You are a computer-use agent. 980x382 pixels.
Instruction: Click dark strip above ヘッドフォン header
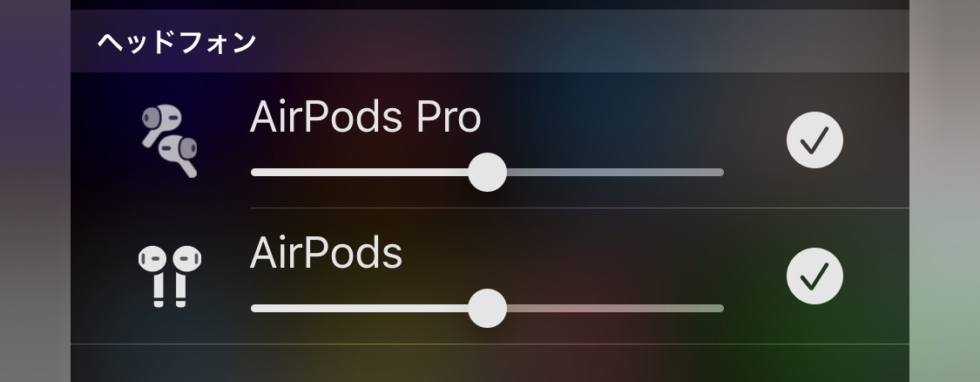[490, 4]
